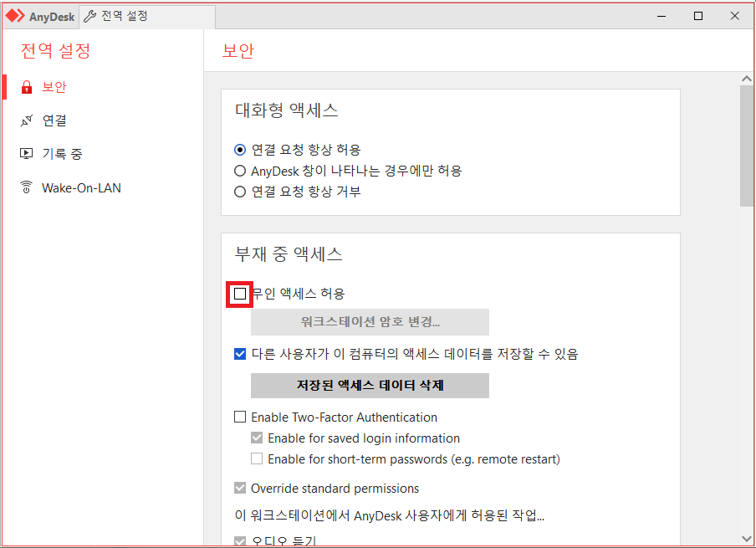Choose AnyDesk 창이 나타나는 경우에만 허용 option
This screenshot has height=548, width=756.
[240, 170]
